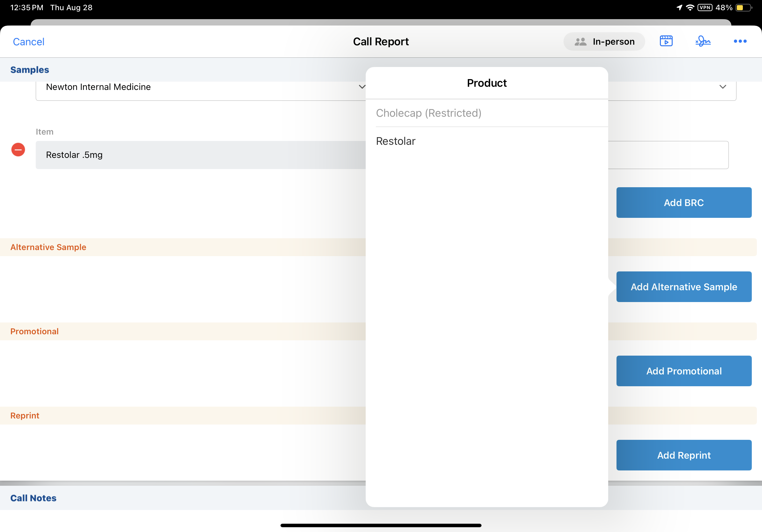Select Restolar from the Product list
The image size is (762, 532).
click(x=396, y=141)
